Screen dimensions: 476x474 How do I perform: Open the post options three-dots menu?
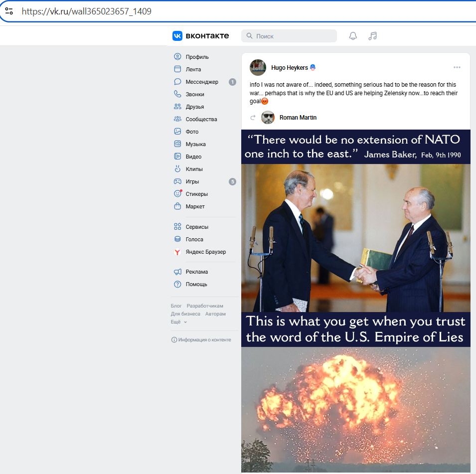[457, 67]
